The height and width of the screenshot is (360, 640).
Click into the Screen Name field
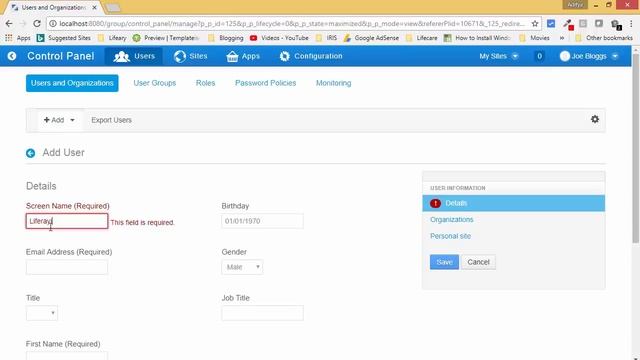67,221
